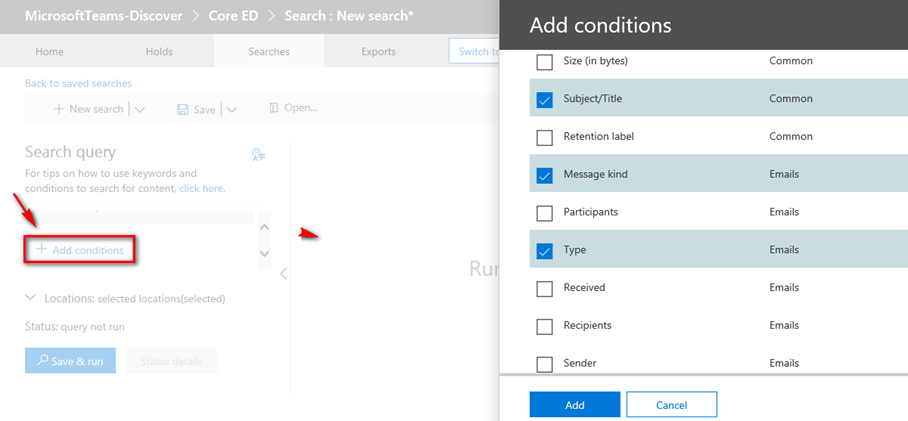Switch to the Holds tab
Viewport: 908px width, 421px height.
click(x=159, y=52)
